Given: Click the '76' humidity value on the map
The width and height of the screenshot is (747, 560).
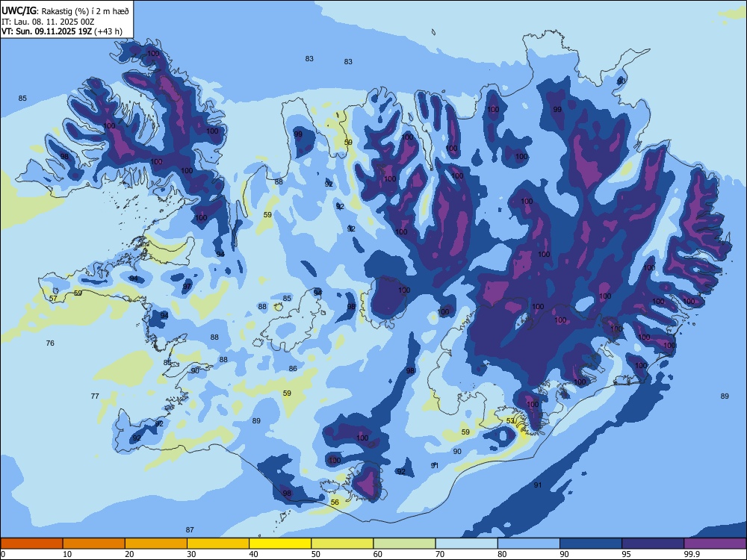Looking at the screenshot, I should [x=50, y=343].
